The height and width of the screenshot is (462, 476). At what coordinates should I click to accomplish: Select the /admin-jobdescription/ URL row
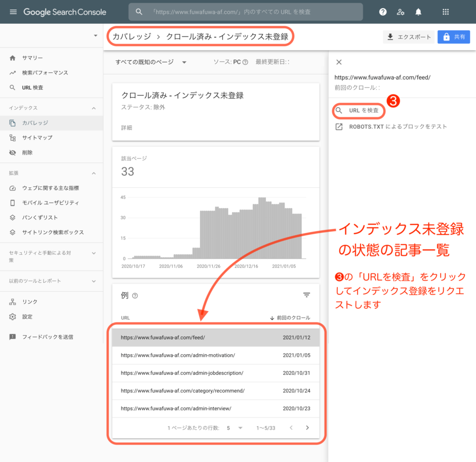pos(216,373)
